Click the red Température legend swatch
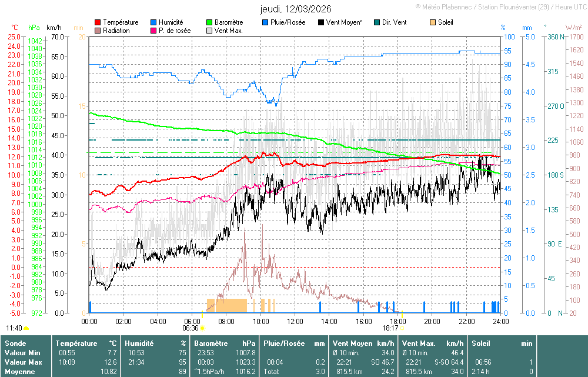Image resolution: width=588 pixels, height=377 pixels. pos(98,22)
